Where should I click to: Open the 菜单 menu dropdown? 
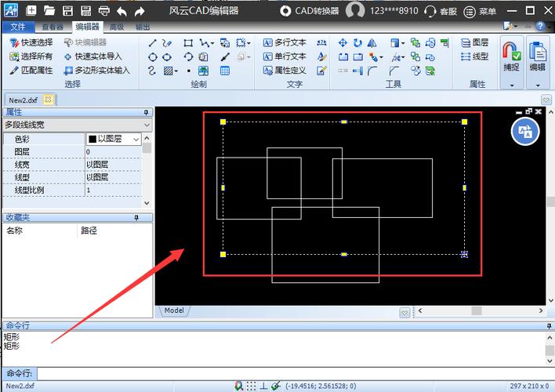click(481, 12)
